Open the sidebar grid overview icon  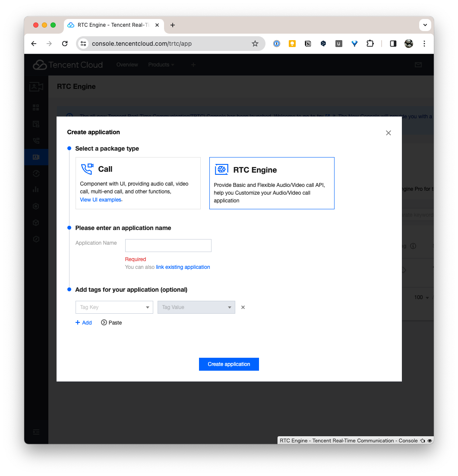[36, 107]
